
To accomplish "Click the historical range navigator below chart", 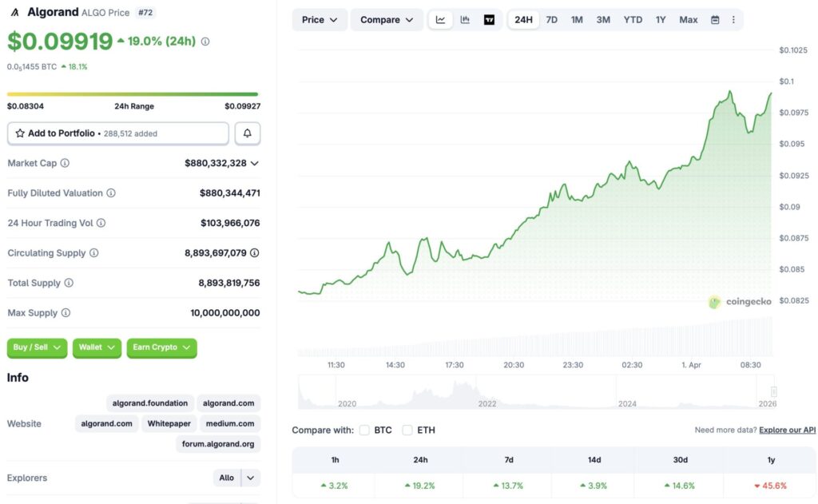I will (x=535, y=392).
